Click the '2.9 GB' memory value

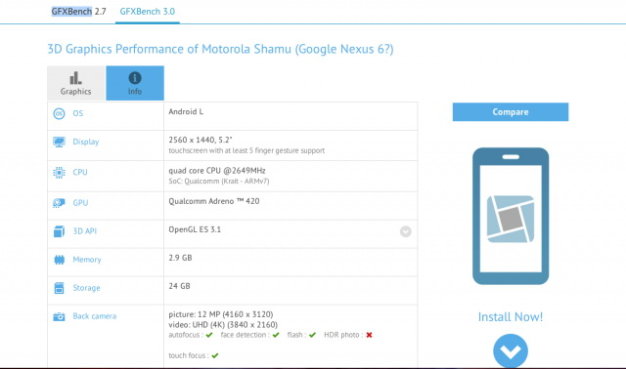coord(180,258)
